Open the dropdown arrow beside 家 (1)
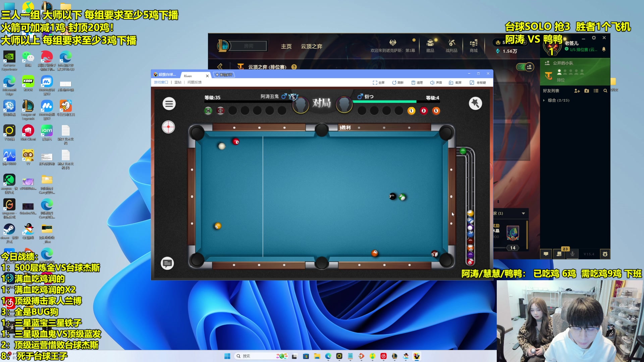Image resolution: width=644 pixels, height=362 pixels. pyautogui.click(x=523, y=214)
